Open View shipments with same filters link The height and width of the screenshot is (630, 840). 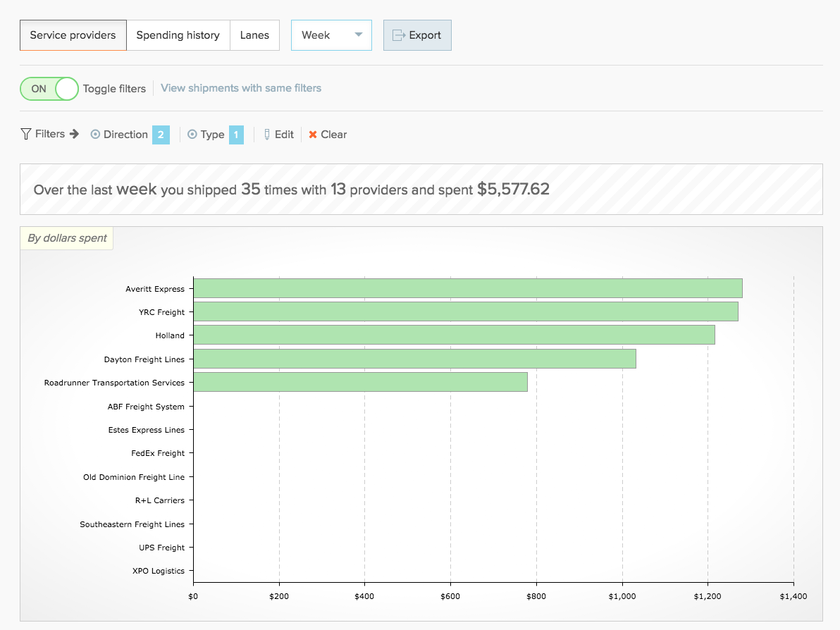(x=241, y=88)
